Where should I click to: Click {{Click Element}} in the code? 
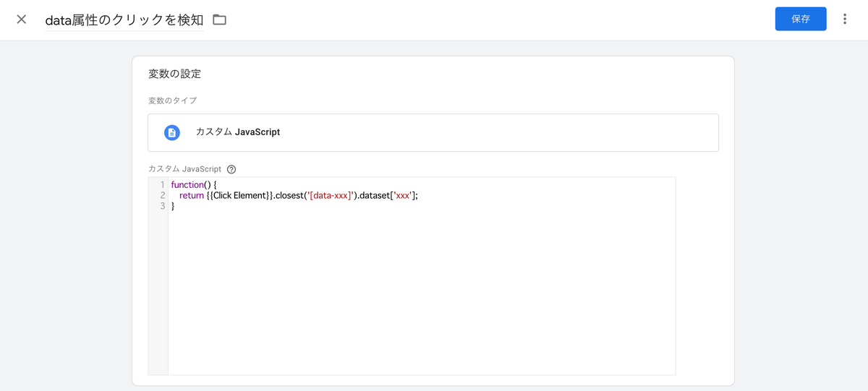click(237, 196)
